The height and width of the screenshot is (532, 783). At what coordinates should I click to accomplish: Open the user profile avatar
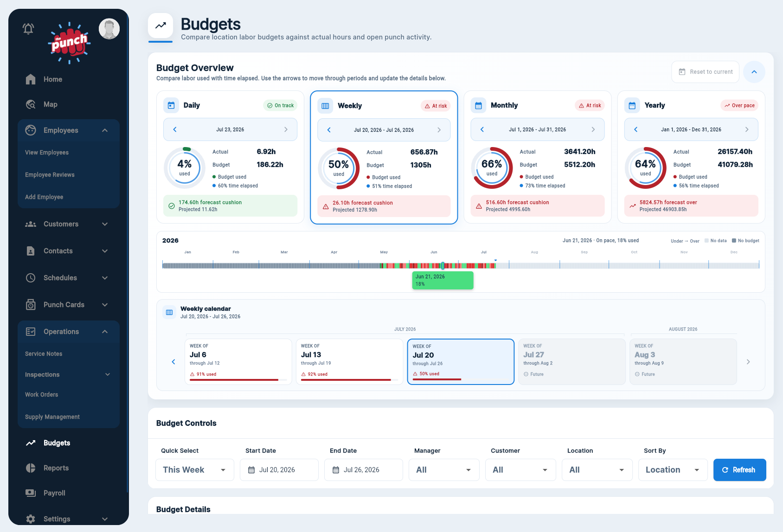109,29
